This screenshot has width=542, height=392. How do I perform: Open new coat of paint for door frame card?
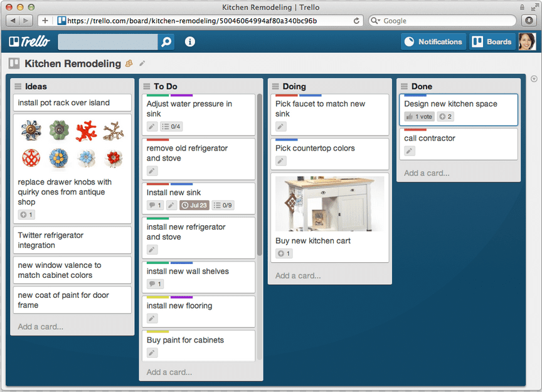(72, 300)
